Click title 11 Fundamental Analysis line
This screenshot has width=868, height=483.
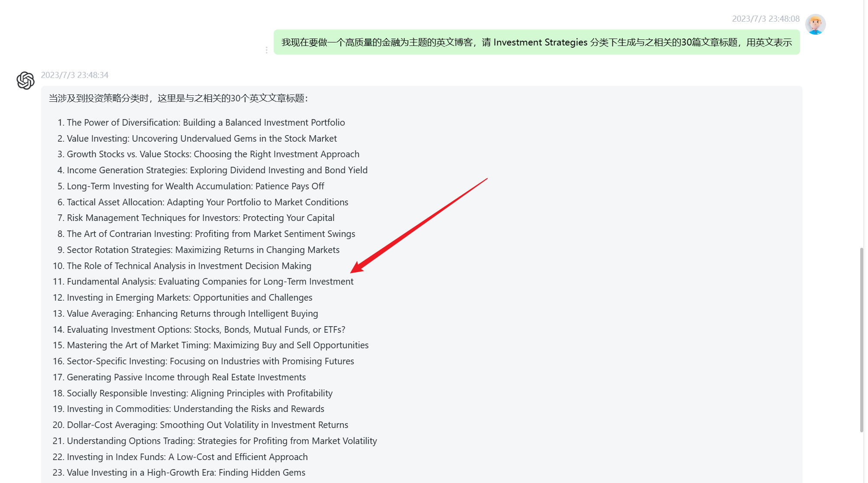pyautogui.click(x=210, y=282)
